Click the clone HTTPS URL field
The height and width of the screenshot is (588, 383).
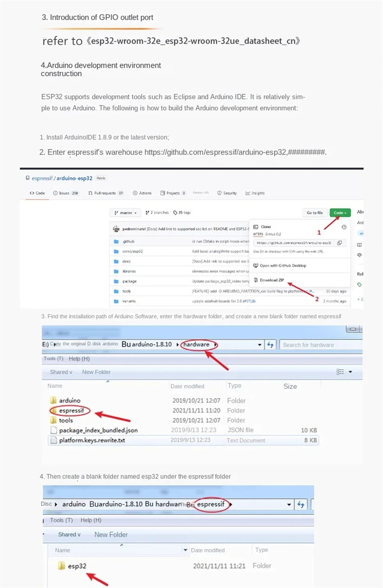coord(294,243)
